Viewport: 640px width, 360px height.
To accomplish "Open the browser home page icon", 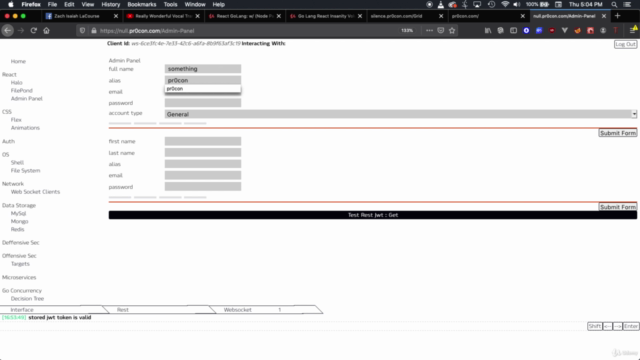I will [47, 31].
